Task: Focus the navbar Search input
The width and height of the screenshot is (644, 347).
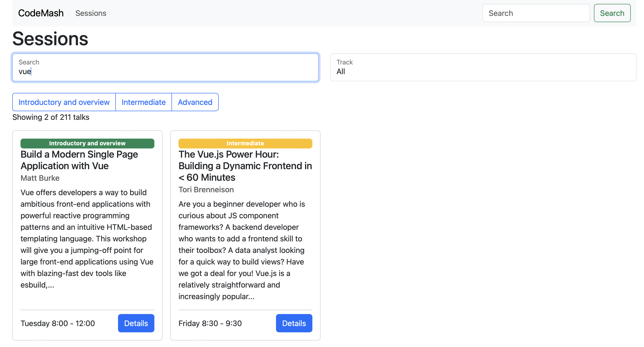Action: (536, 13)
